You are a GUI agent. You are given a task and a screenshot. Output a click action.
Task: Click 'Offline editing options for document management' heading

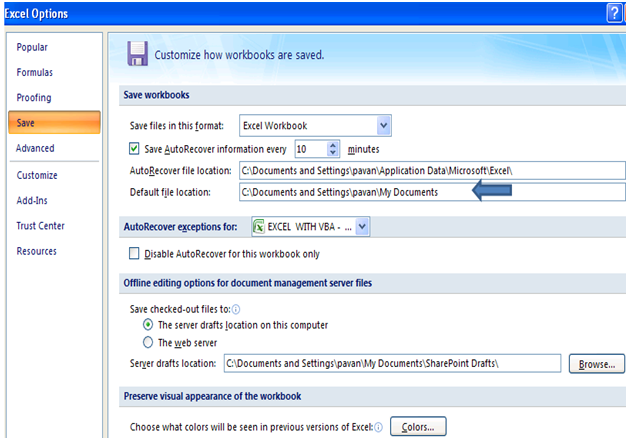click(248, 283)
